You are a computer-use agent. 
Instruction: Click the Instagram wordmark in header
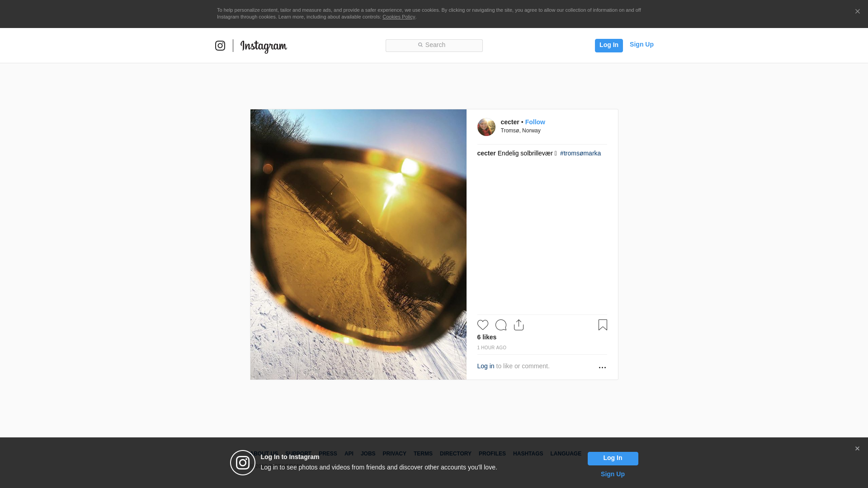[x=264, y=46]
